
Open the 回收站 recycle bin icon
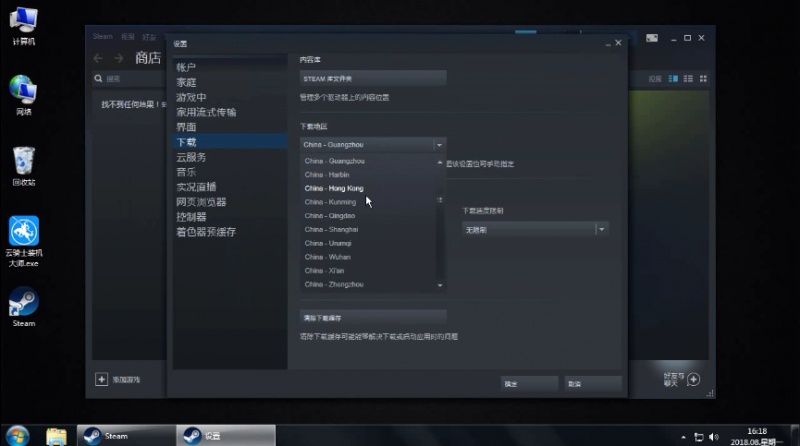(x=23, y=166)
